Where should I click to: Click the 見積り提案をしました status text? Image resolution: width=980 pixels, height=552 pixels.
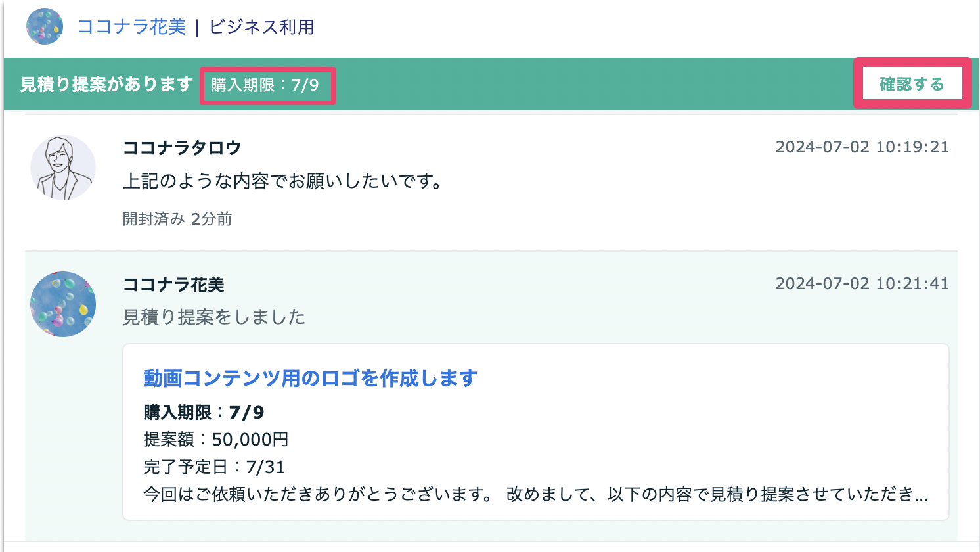pyautogui.click(x=214, y=317)
